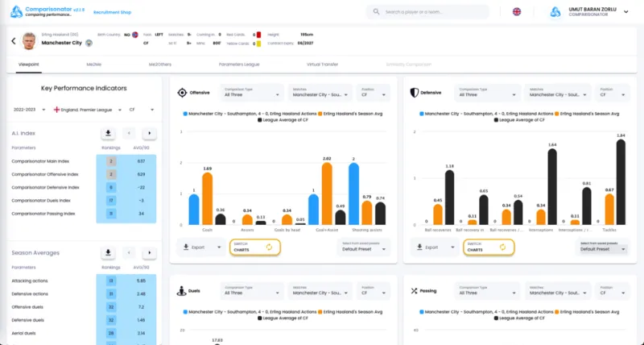Click the Attacking actions row

(x=84, y=281)
